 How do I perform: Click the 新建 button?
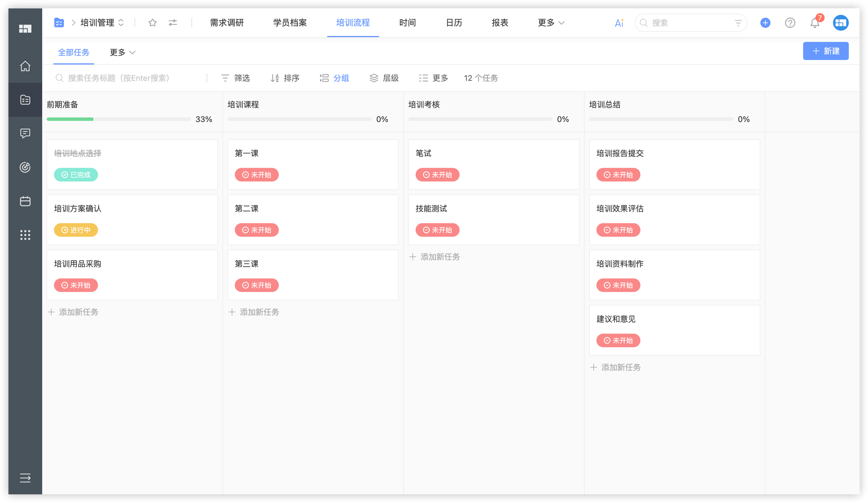pos(825,51)
